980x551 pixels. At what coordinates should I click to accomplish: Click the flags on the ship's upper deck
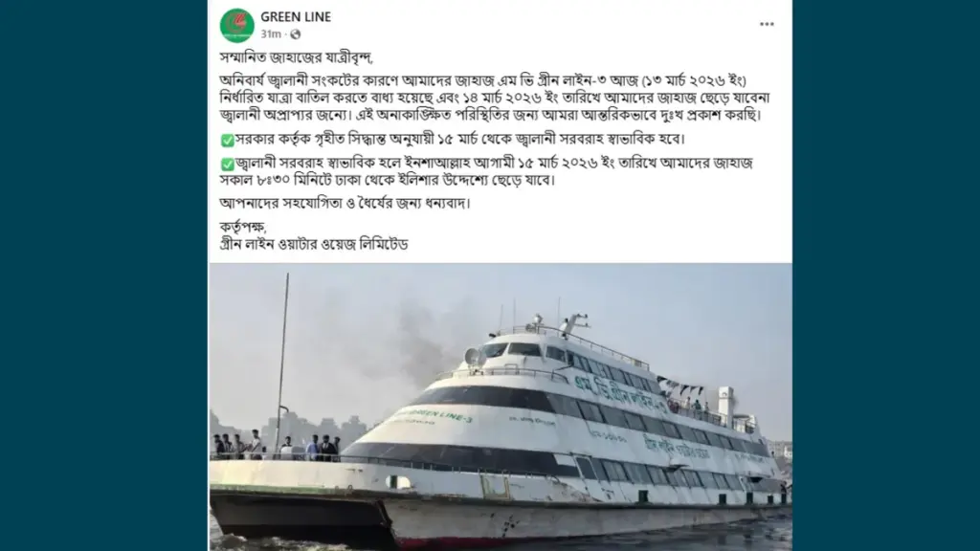[680, 386]
